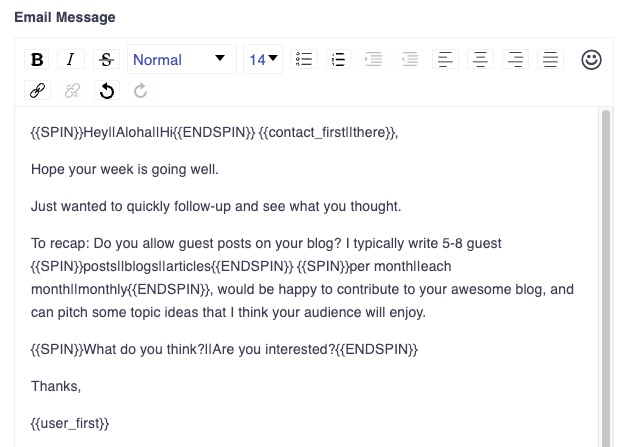This screenshot has height=447, width=632.
Task: Open the emoji picker
Action: coord(591,60)
